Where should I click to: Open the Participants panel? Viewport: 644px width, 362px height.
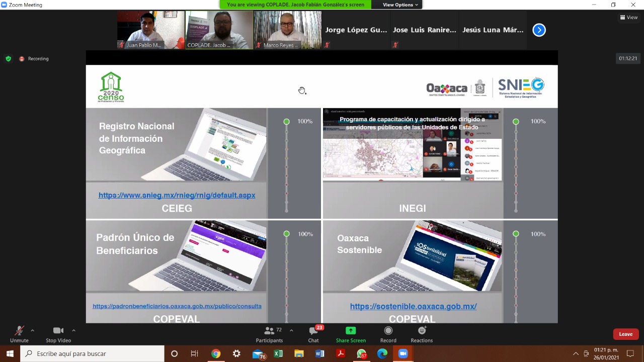(270, 334)
